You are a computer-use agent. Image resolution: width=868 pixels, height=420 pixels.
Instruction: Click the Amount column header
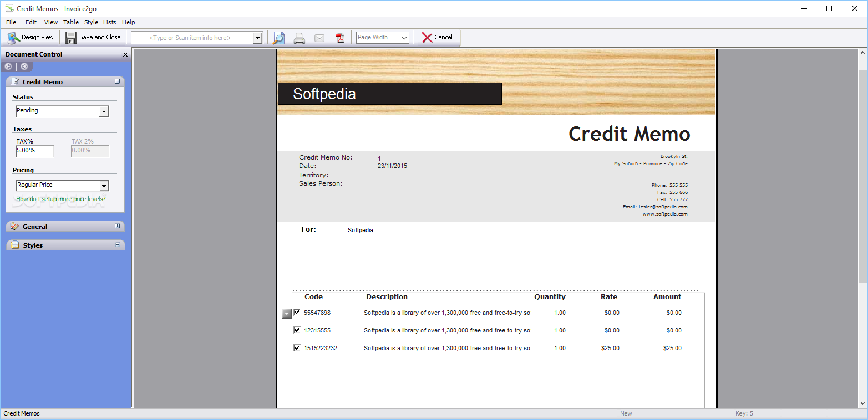click(667, 297)
